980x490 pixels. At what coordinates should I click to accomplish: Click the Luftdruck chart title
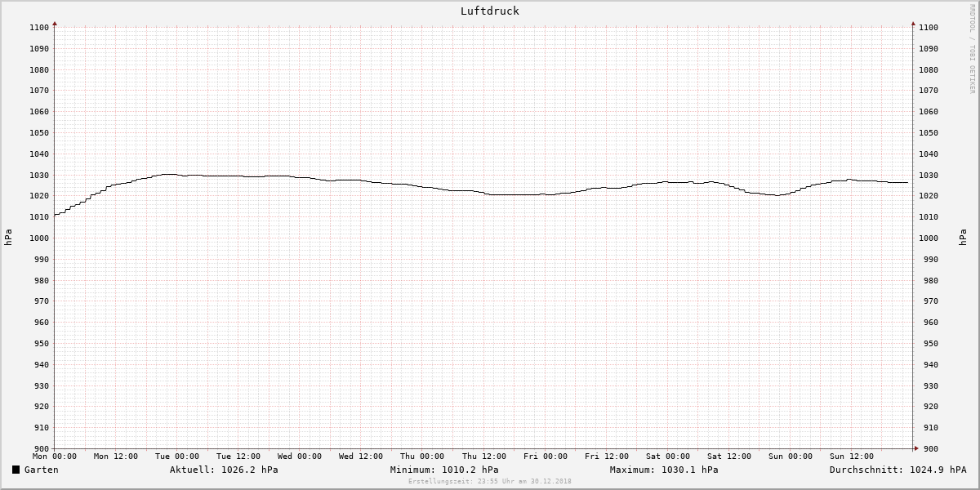490,11
